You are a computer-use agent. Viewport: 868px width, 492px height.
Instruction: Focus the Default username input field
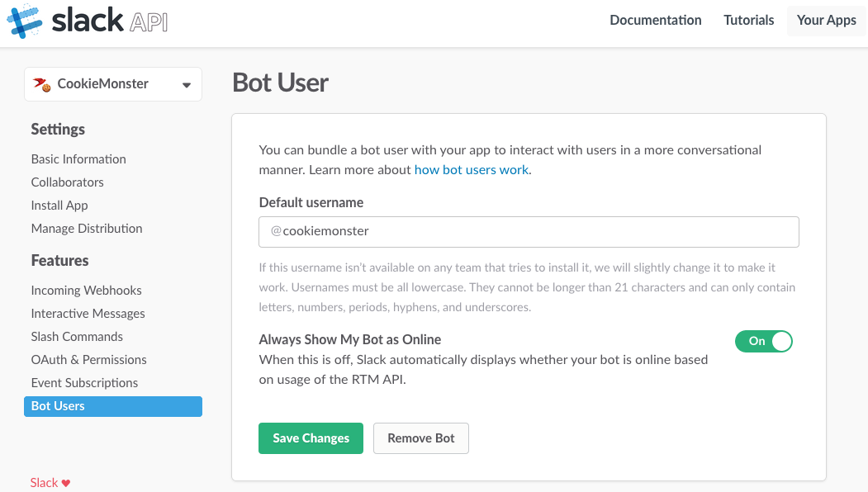(529, 231)
